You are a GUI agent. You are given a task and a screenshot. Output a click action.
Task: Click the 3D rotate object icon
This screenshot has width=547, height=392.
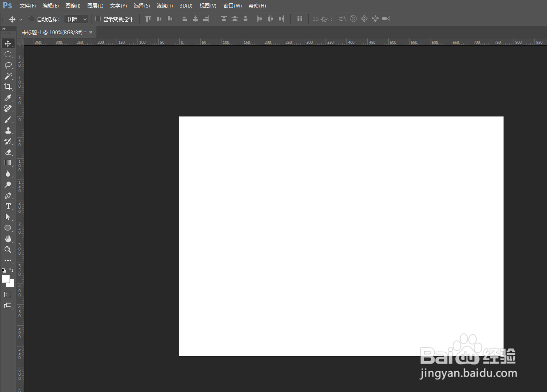point(343,19)
